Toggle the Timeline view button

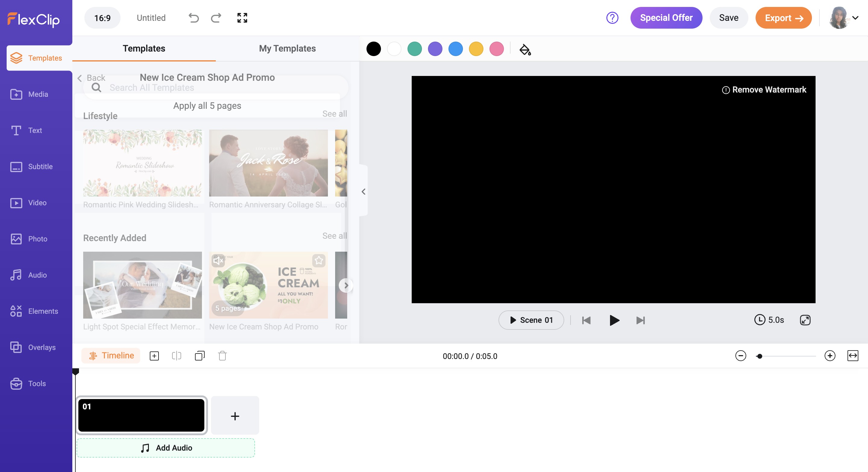click(x=111, y=356)
